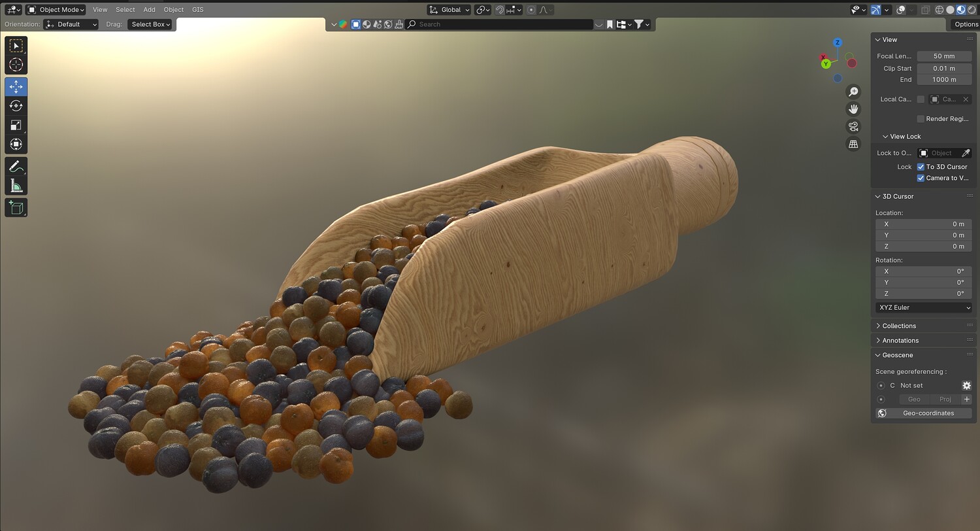This screenshot has height=531, width=980.
Task: Click the eyedropper next to Object field
Action: point(966,153)
